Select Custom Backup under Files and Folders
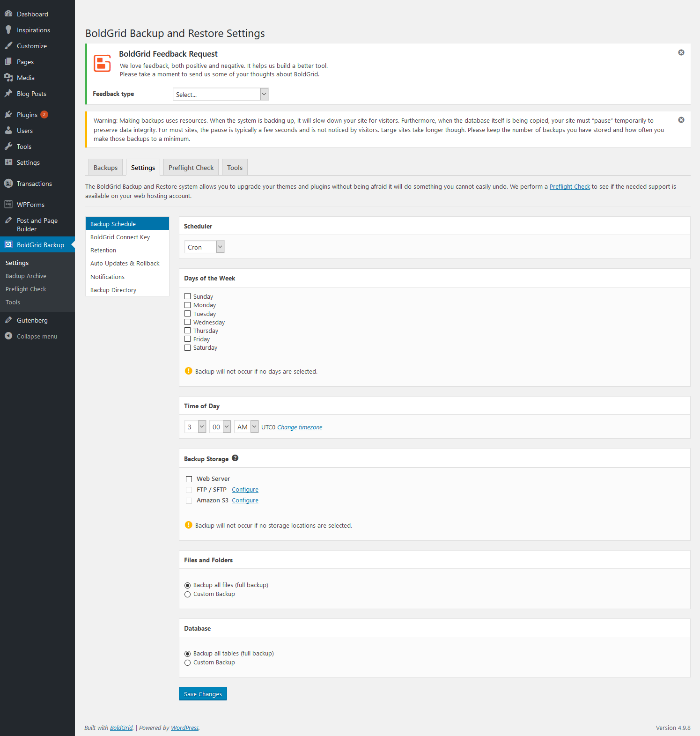The image size is (700, 736). point(188,594)
